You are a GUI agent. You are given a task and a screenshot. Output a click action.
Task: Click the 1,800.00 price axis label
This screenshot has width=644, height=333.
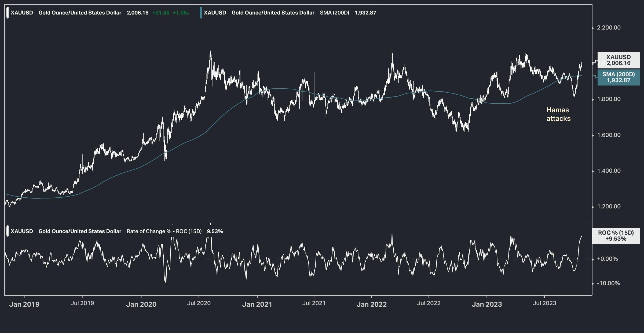pyautogui.click(x=609, y=99)
